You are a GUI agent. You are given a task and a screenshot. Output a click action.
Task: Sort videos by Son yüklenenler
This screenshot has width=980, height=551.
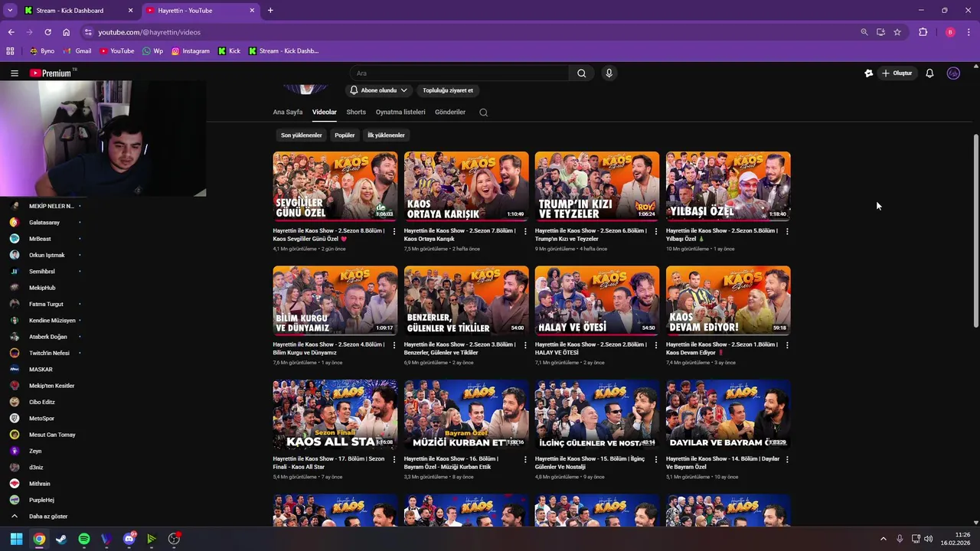pos(301,135)
